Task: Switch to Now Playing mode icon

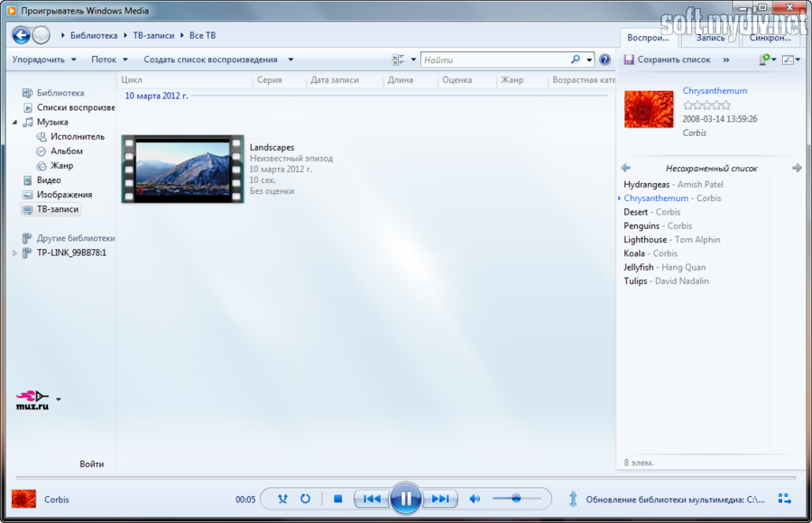Action: click(x=785, y=499)
